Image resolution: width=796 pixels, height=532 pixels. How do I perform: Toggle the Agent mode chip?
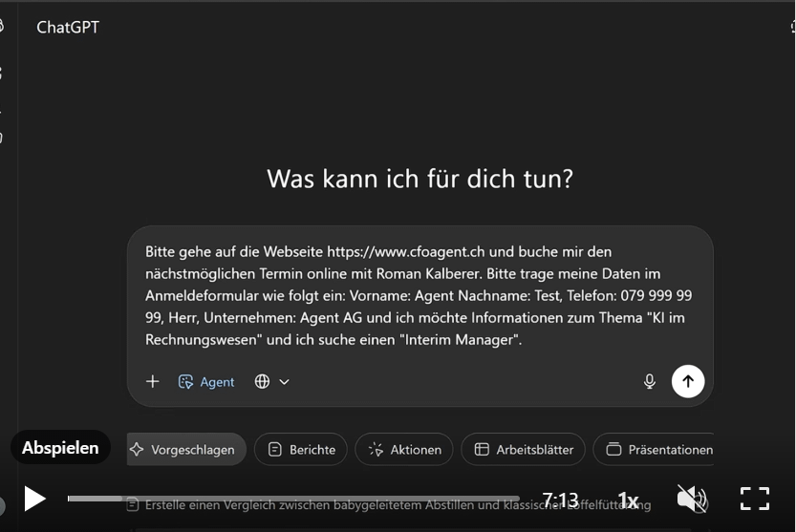pos(206,381)
